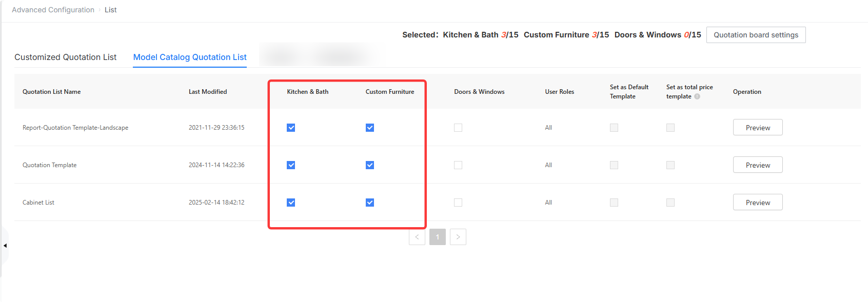Preview Report-Quotation Template-Landscape

[758, 128]
